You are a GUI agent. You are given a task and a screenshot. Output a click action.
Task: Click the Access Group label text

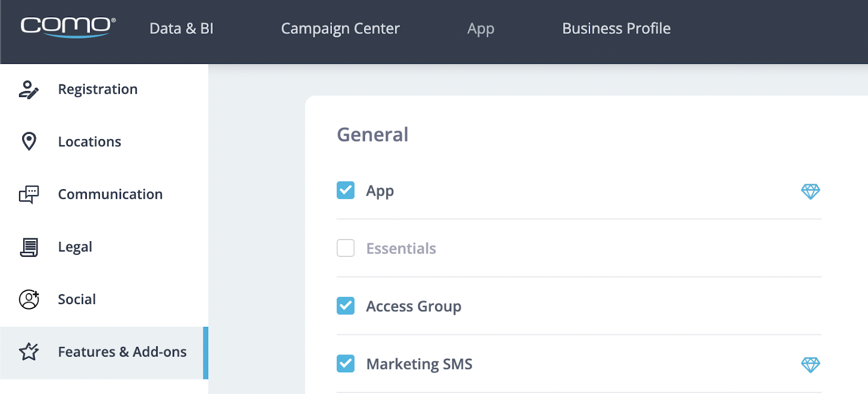pyautogui.click(x=413, y=307)
